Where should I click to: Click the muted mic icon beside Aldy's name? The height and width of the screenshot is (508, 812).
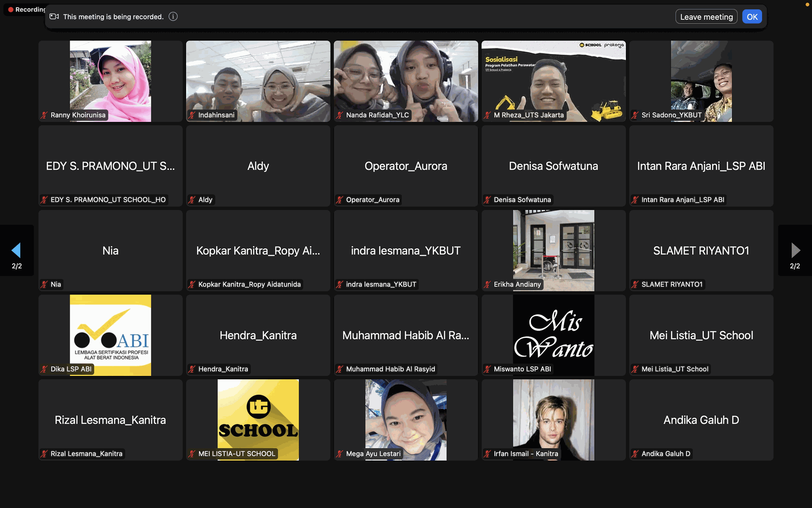pos(192,200)
